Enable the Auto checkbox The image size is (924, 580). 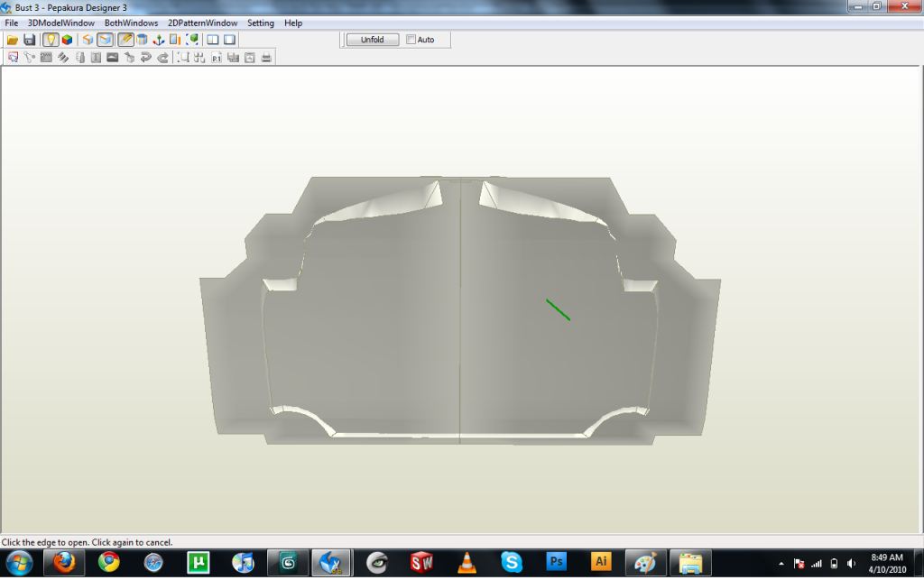411,40
